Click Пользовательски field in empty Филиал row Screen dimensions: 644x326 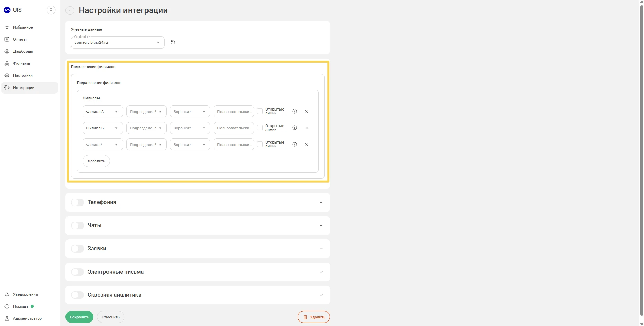pyautogui.click(x=234, y=145)
